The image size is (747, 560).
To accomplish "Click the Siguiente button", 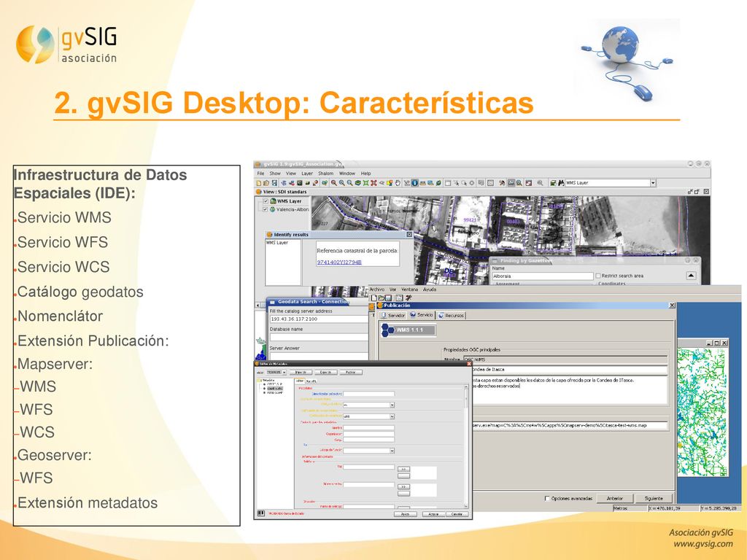I will (654, 499).
